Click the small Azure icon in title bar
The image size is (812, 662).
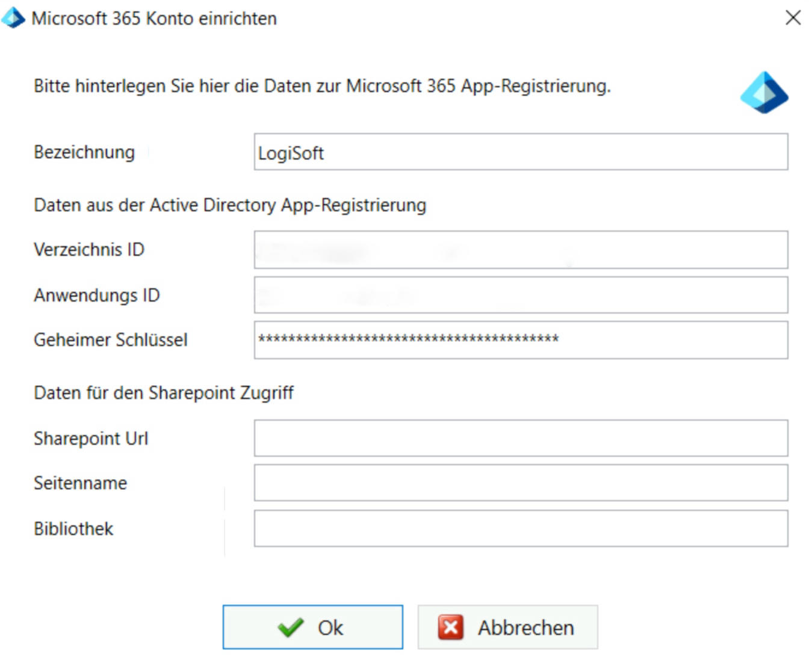pos(13,18)
